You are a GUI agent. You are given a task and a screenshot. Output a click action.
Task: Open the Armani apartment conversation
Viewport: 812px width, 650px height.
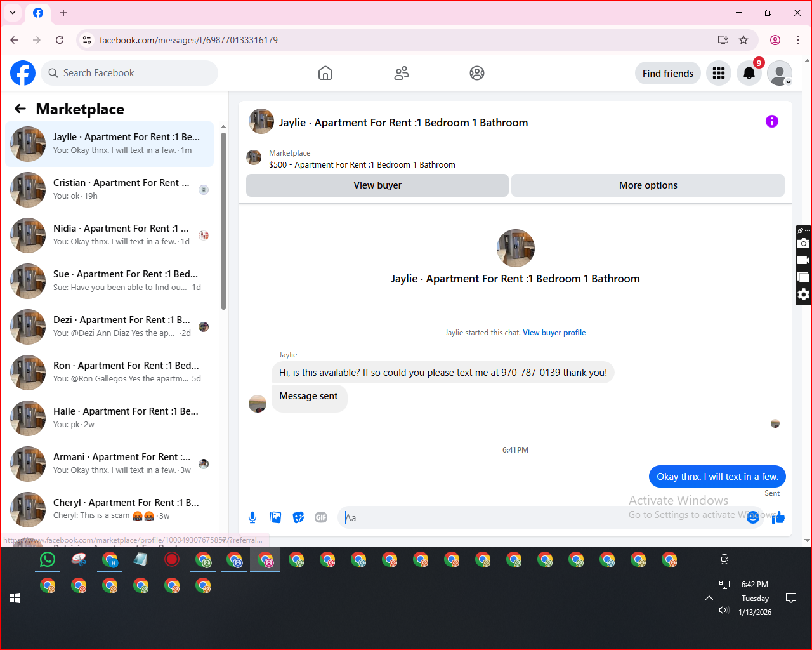click(109, 464)
